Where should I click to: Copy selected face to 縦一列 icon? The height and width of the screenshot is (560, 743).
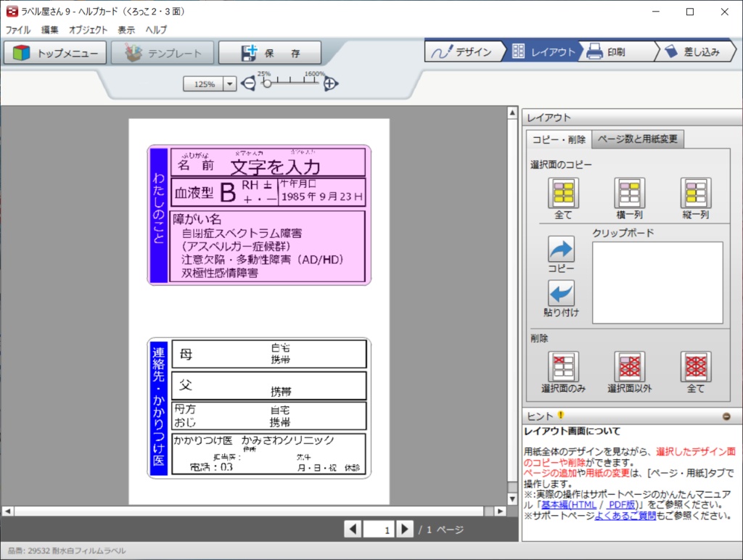(x=696, y=193)
